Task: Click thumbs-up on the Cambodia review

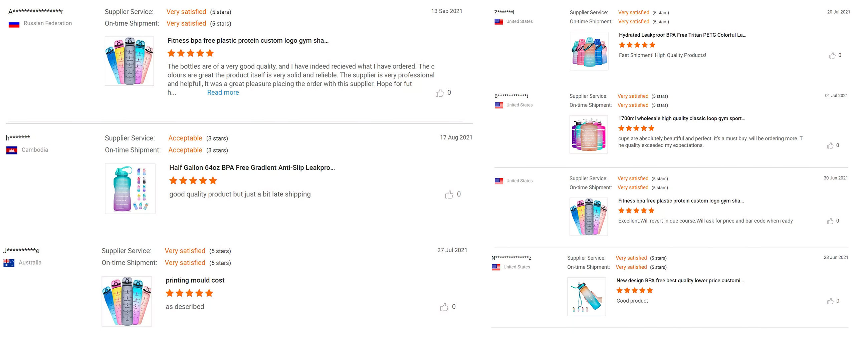Action: coord(449,195)
